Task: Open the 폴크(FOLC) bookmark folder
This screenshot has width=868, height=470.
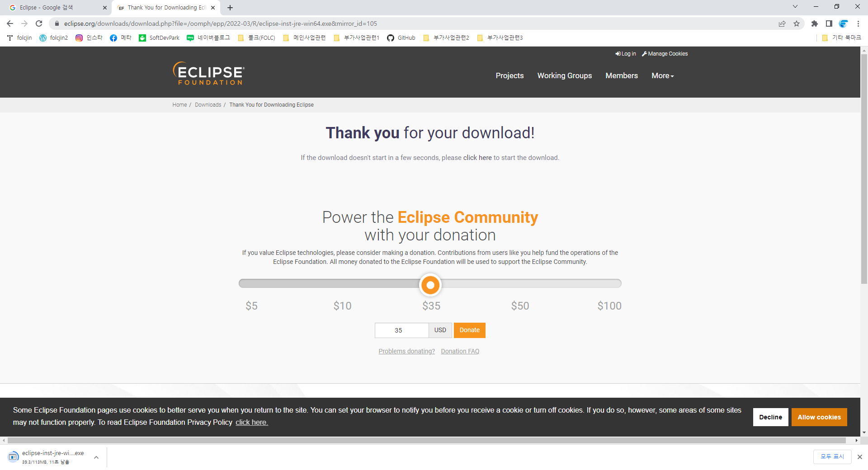Action: 257,38
